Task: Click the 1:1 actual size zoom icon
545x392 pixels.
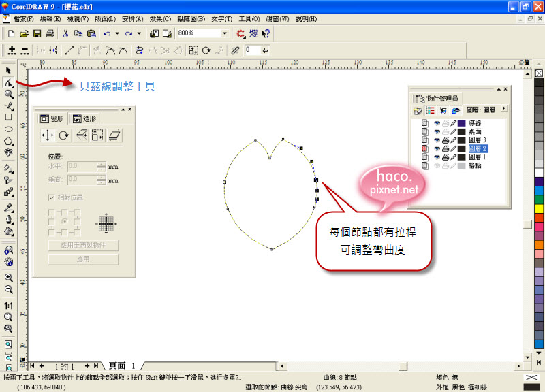Action: pos(8,306)
